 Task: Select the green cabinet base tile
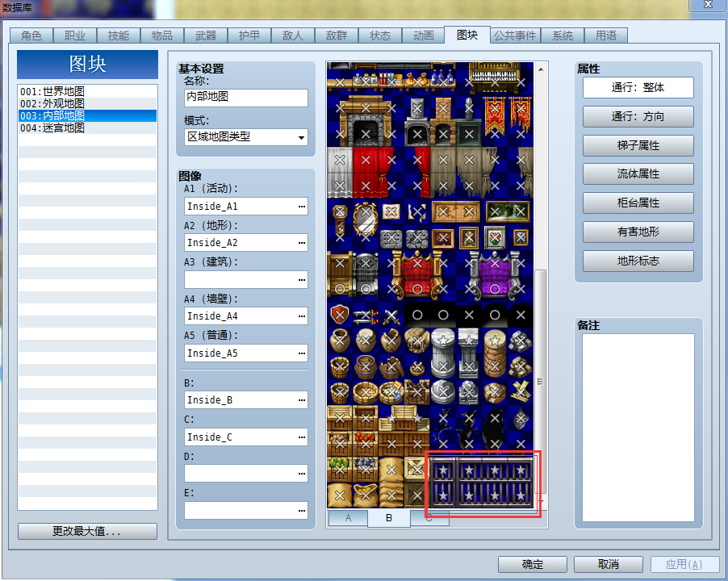469,135
